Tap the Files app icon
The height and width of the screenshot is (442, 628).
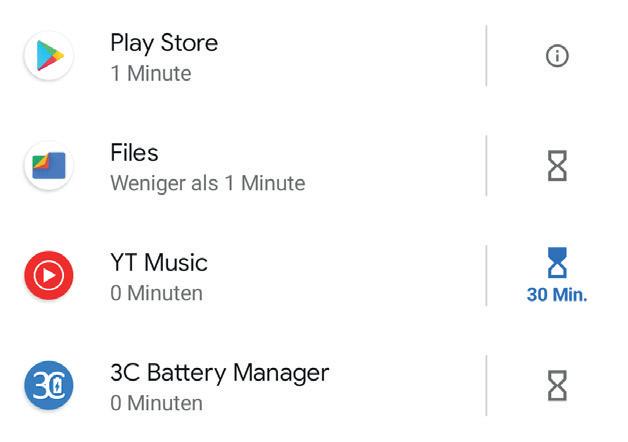coord(48,166)
